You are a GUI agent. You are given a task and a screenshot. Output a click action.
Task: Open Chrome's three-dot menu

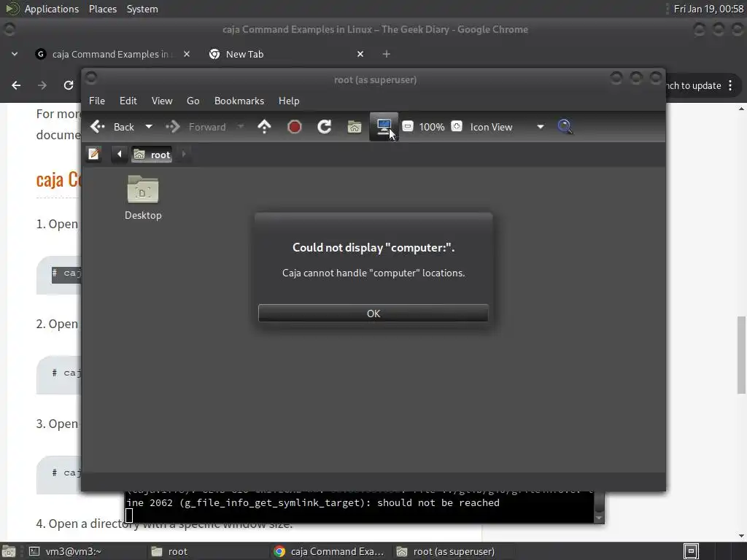(x=730, y=86)
